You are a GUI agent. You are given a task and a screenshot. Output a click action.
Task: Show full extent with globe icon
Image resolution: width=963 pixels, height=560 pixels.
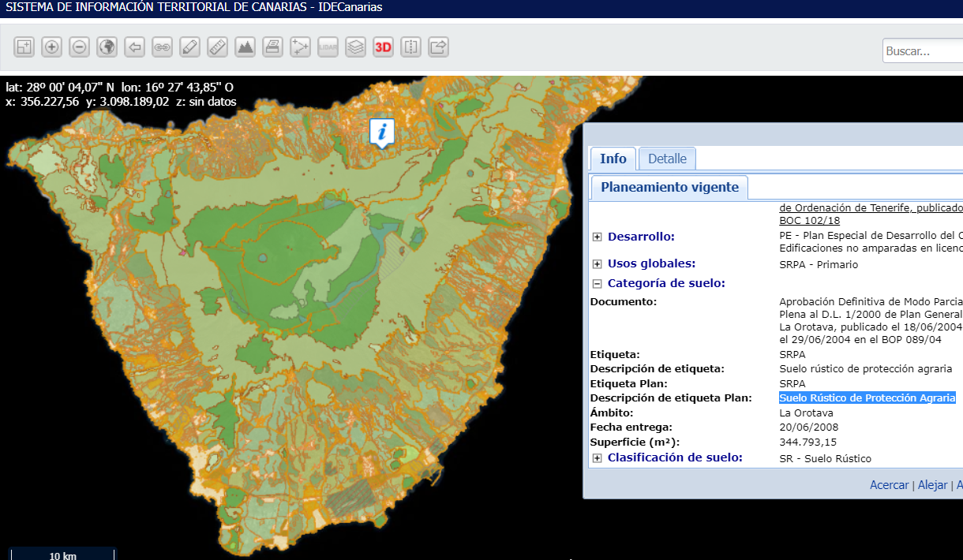[107, 47]
